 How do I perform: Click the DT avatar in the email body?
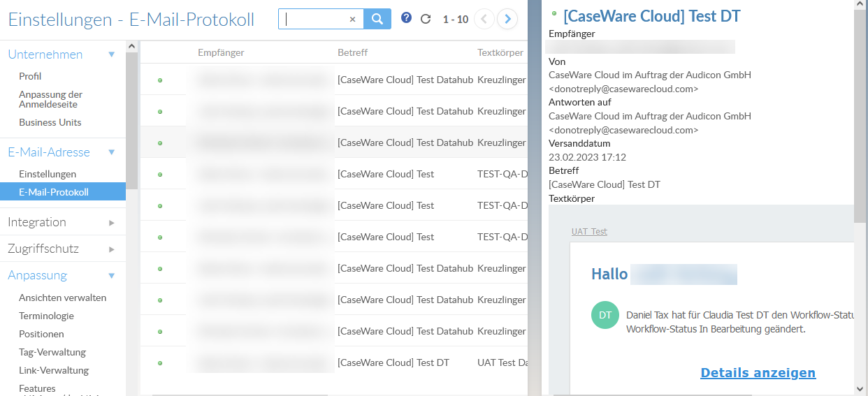[605, 315]
